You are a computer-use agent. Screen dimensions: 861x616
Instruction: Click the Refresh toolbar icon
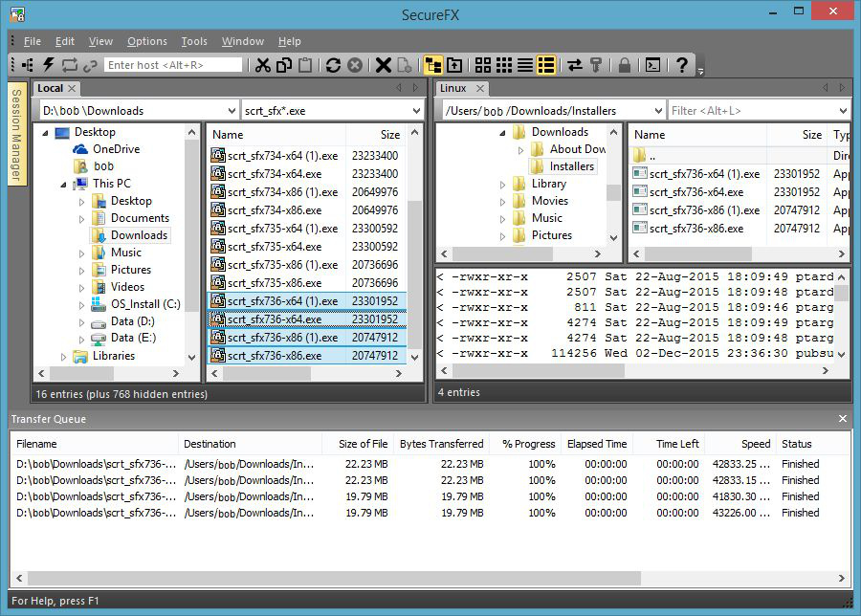[x=333, y=65]
